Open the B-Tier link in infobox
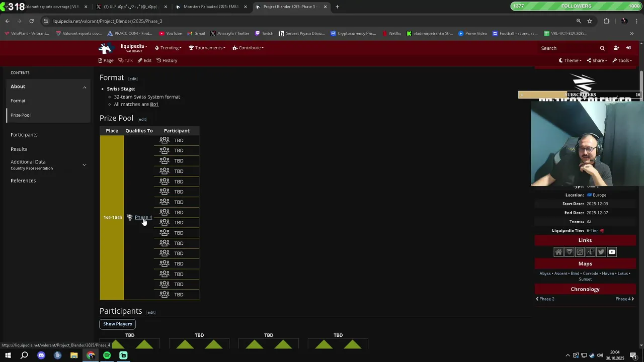The width and height of the screenshot is (644, 362). click(592, 230)
